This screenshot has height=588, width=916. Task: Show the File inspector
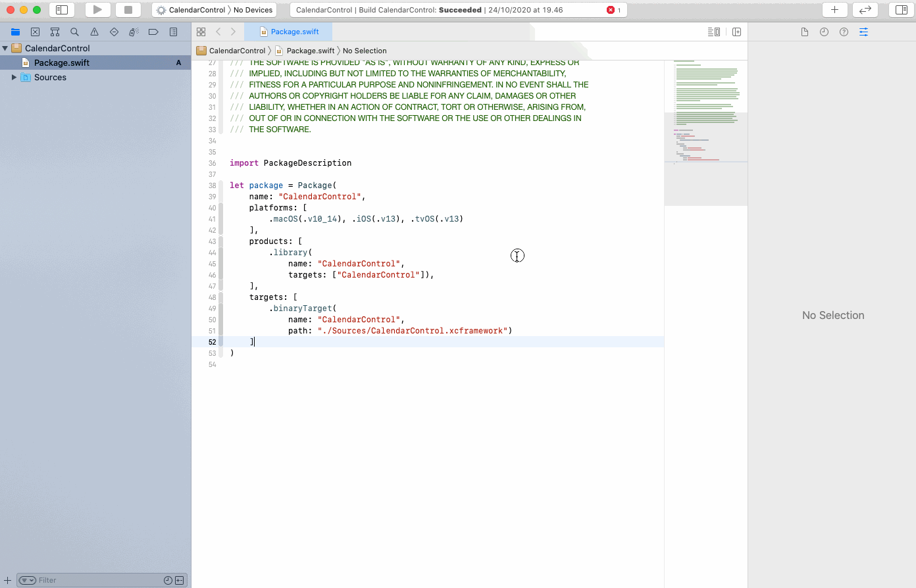pyautogui.click(x=804, y=32)
